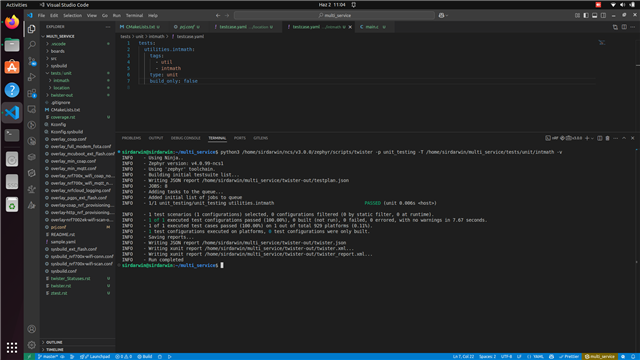Click the multi_service status bar item

600,357
